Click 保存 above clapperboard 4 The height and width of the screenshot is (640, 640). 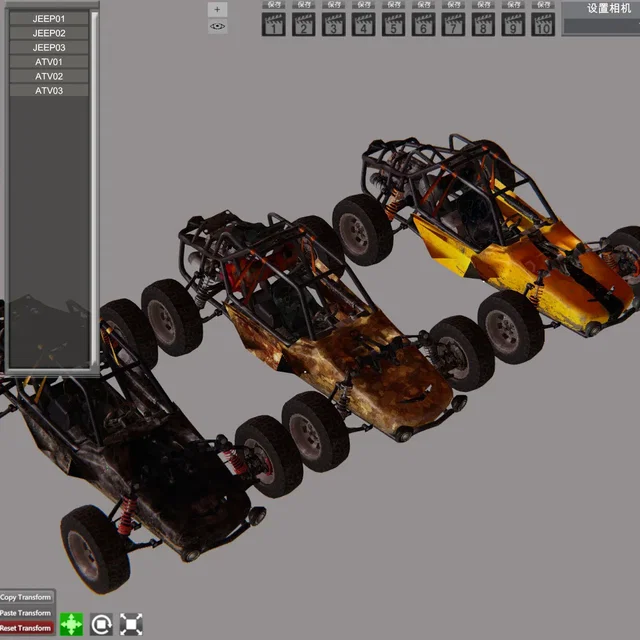pos(363,5)
